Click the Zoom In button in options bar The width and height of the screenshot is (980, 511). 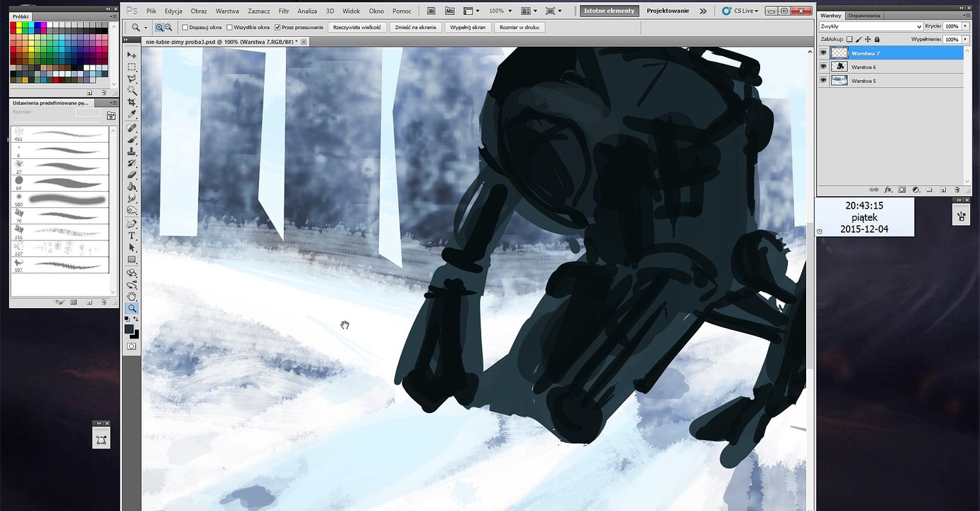159,27
